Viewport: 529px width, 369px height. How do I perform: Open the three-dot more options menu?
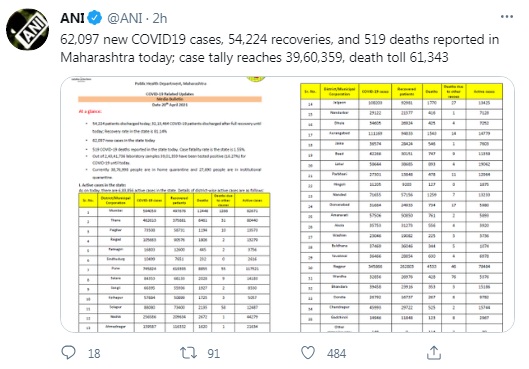point(507,17)
